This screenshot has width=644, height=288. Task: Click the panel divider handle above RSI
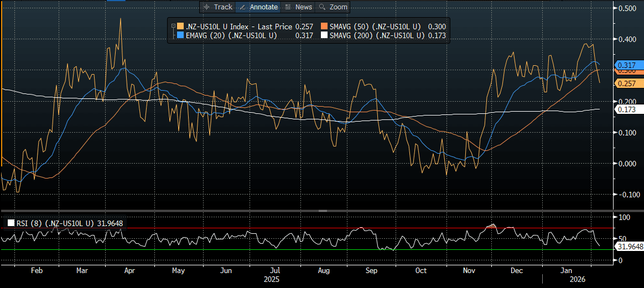pos(323,211)
